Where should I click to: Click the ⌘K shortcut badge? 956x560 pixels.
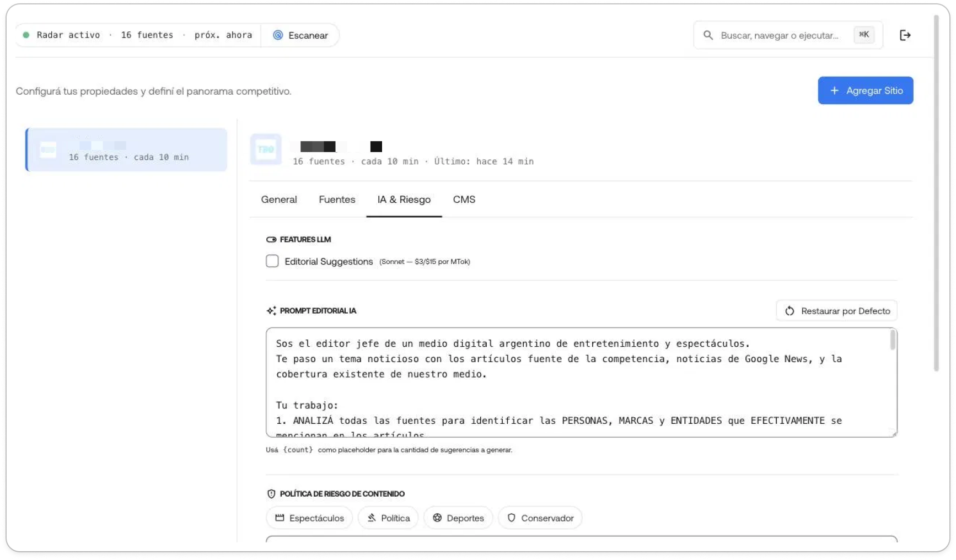(x=864, y=35)
